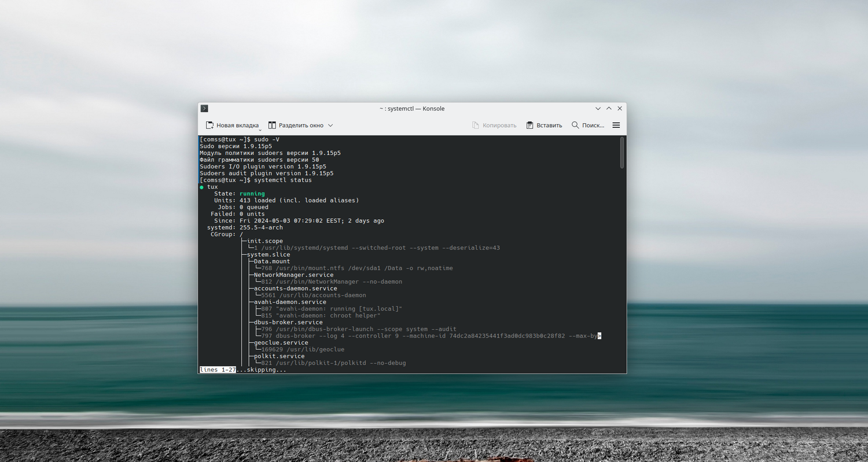Click the "avahi-daemon: running [tux.local]" line
Image resolution: width=868 pixels, height=462 pixels.
332,309
